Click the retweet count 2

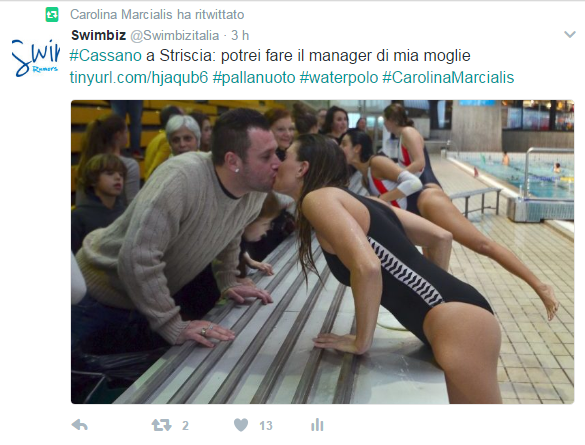click(185, 425)
